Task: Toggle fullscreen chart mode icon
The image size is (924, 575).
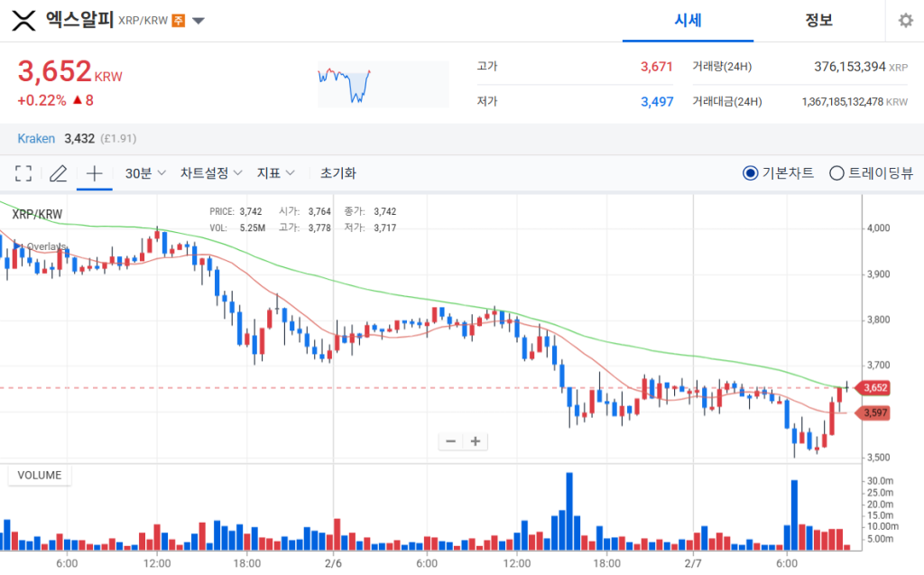Action: click(x=23, y=173)
